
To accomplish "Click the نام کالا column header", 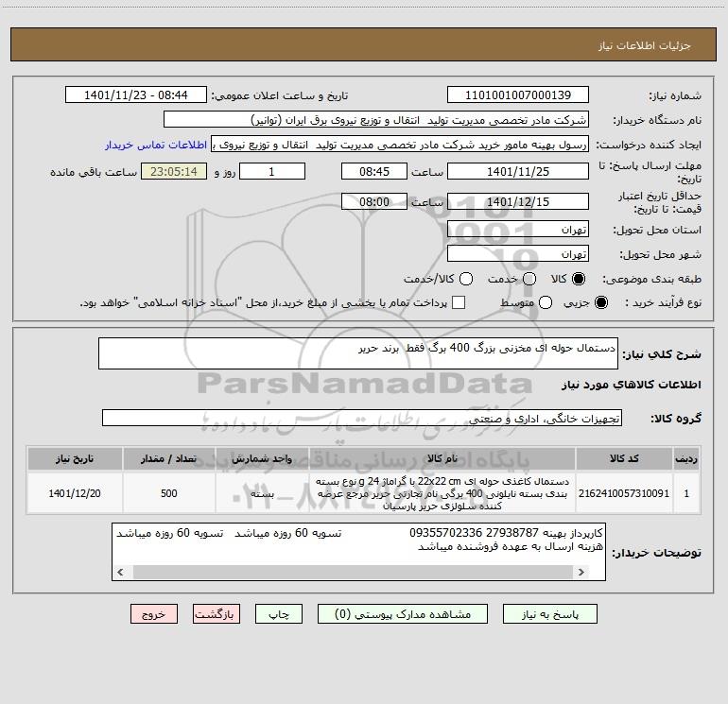I will [442, 458].
